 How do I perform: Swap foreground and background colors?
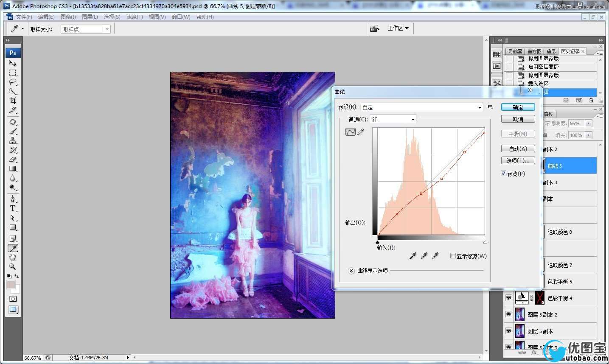[x=17, y=276]
